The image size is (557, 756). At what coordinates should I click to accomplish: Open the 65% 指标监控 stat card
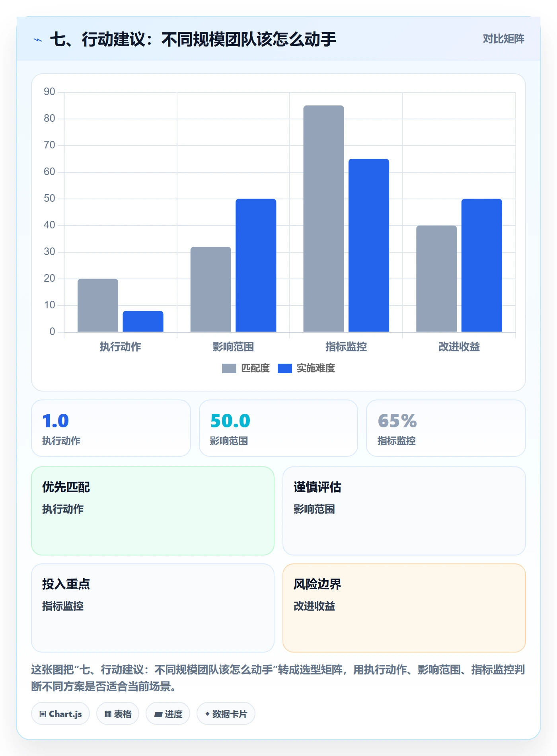446,428
